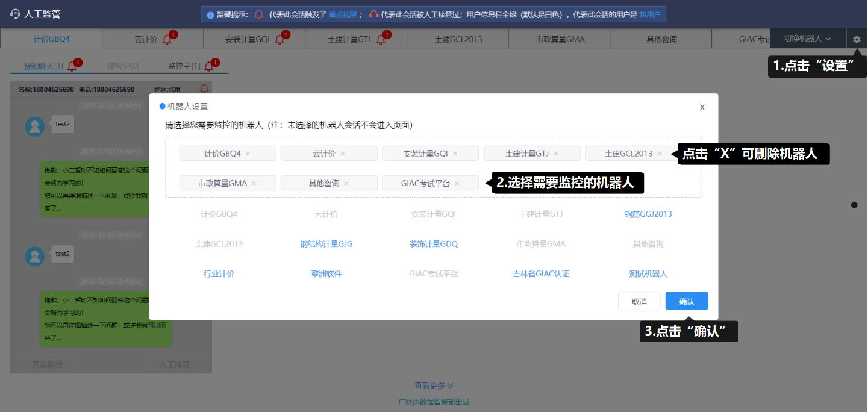
Task: Click the 取消 button
Action: point(639,301)
